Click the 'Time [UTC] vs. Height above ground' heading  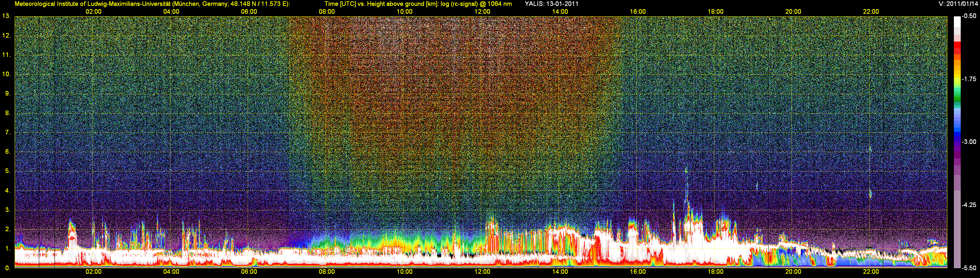click(418, 4)
